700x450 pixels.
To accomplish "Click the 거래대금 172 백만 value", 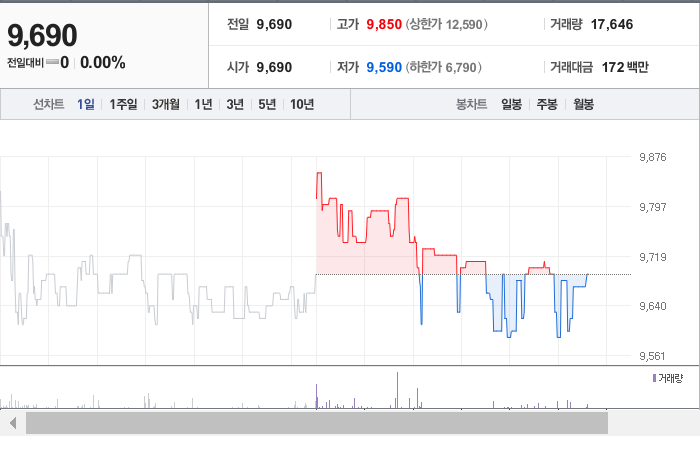I will (x=625, y=67).
